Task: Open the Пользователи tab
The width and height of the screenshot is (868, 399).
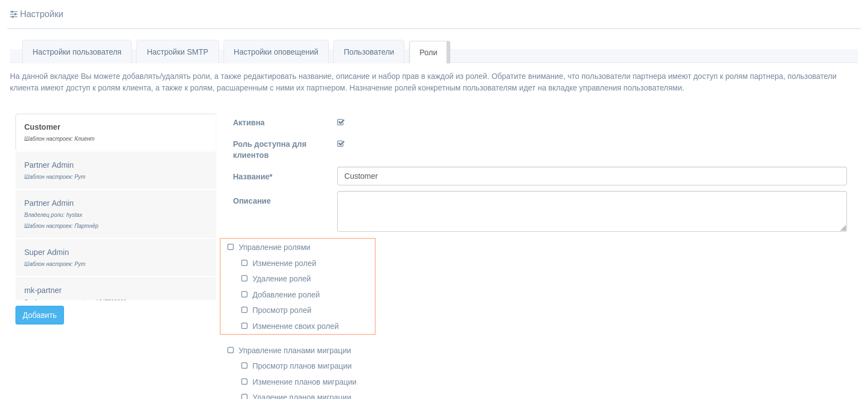Action: 369,52
